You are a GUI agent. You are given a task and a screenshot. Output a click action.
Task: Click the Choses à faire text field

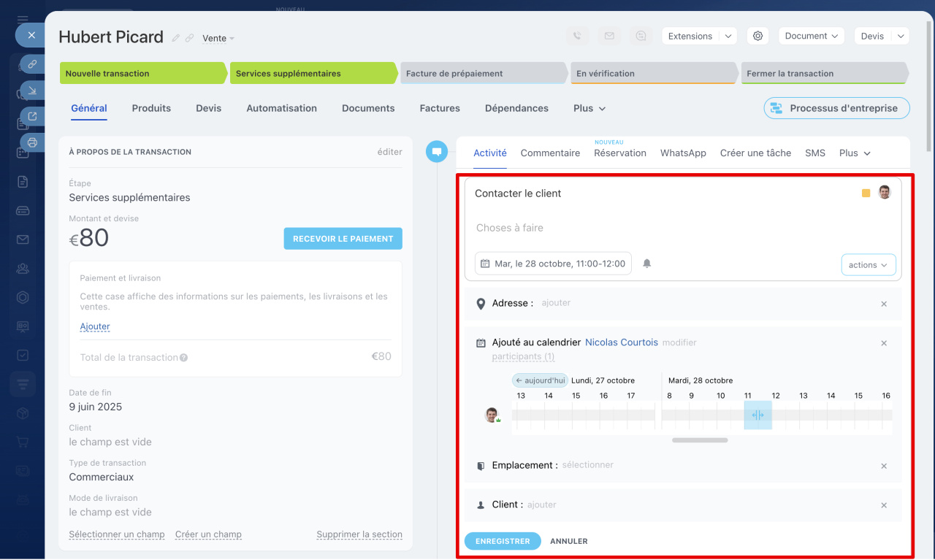click(657, 228)
